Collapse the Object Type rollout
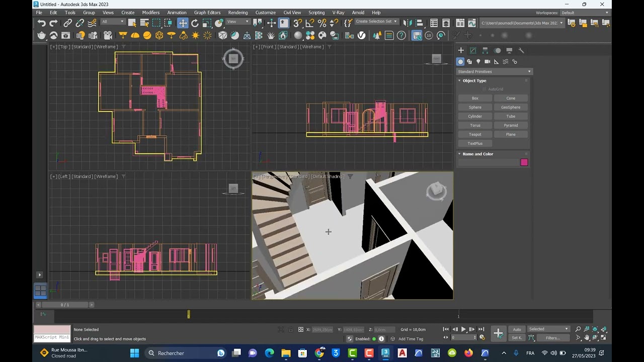The image size is (644, 362). pos(474,80)
